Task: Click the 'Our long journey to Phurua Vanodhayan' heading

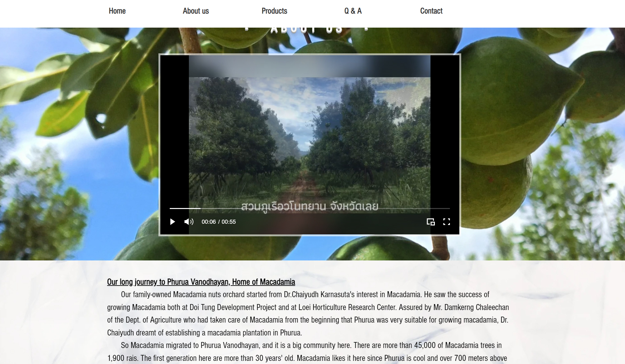Action: [201, 282]
